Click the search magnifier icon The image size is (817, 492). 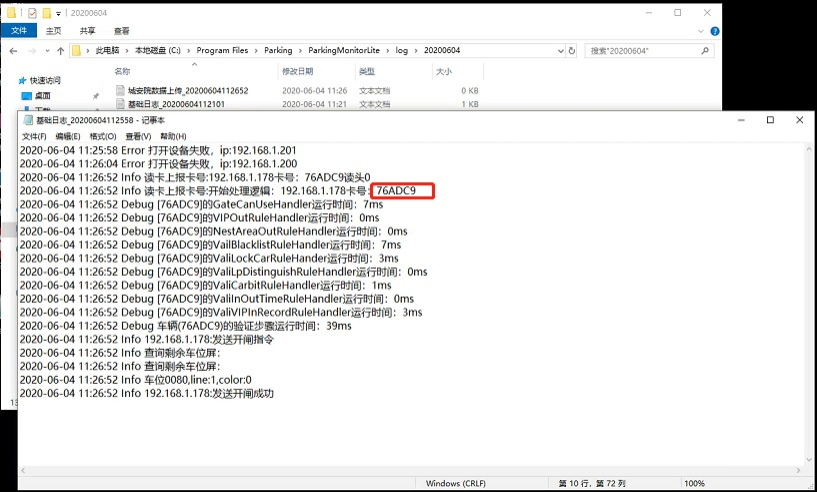[x=705, y=51]
